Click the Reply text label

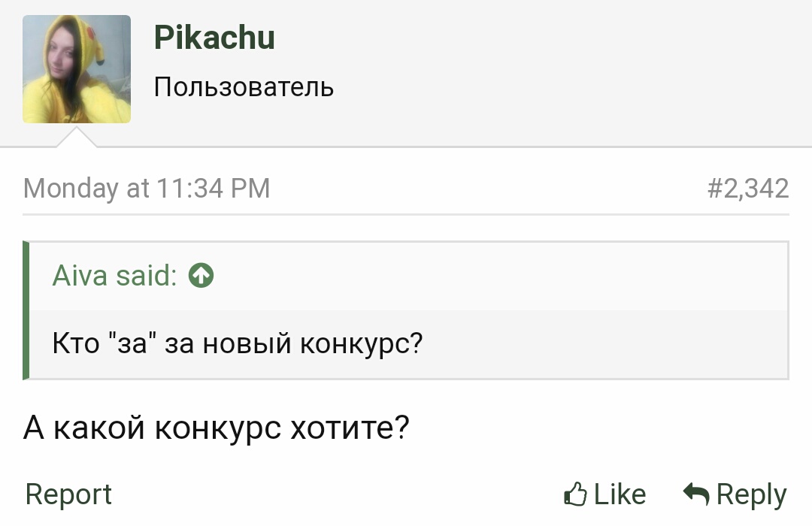(x=751, y=494)
